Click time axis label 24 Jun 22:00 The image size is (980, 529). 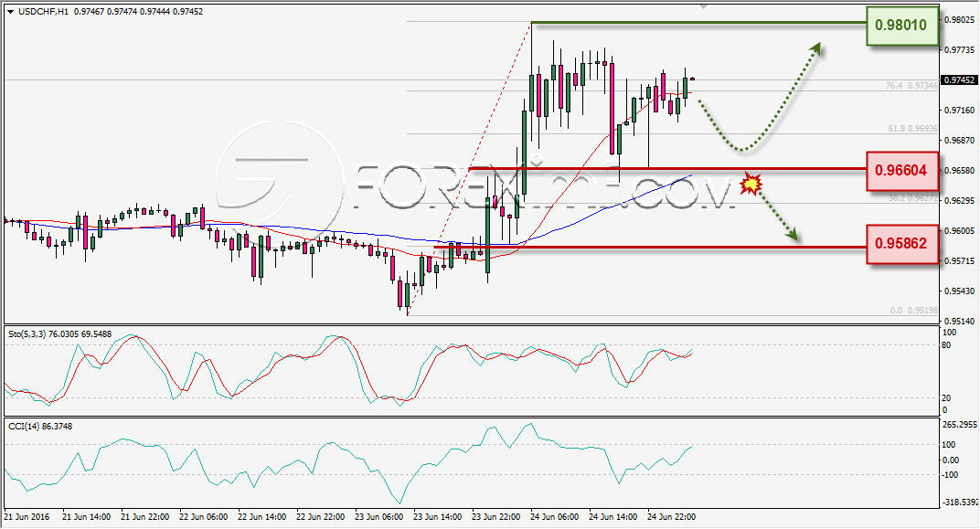671,517
